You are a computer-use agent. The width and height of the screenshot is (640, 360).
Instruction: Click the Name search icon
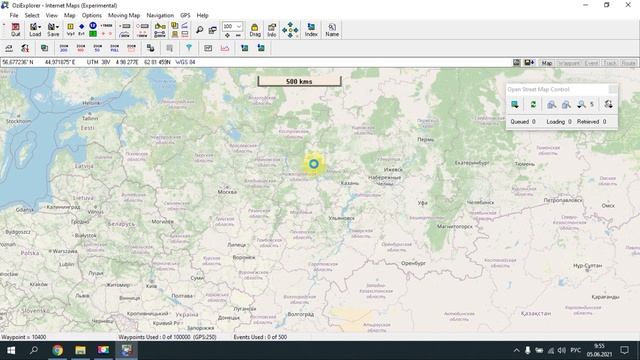pos(332,30)
